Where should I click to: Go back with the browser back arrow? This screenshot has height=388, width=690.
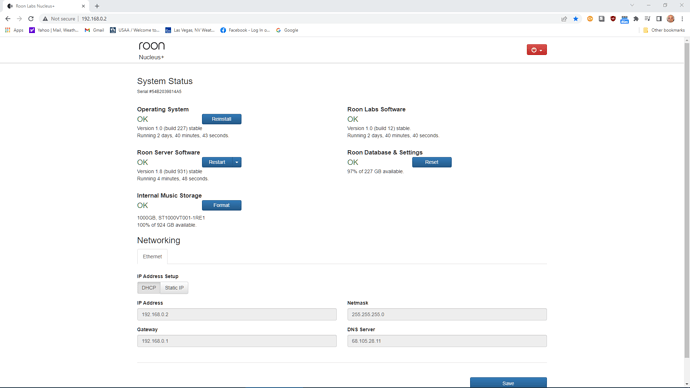click(7, 19)
